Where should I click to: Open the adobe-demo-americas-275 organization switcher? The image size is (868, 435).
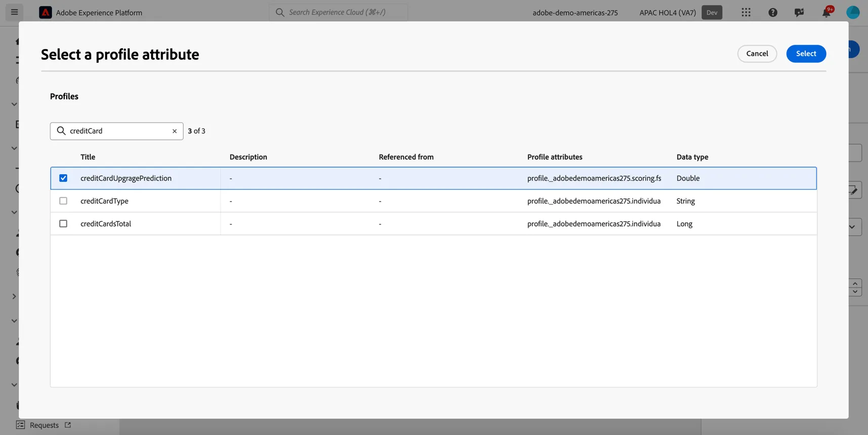[575, 13]
